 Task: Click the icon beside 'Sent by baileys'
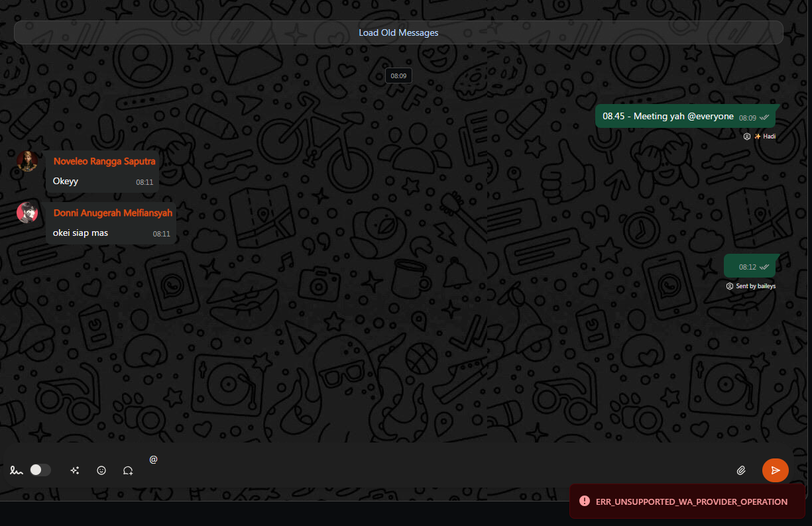pos(730,286)
